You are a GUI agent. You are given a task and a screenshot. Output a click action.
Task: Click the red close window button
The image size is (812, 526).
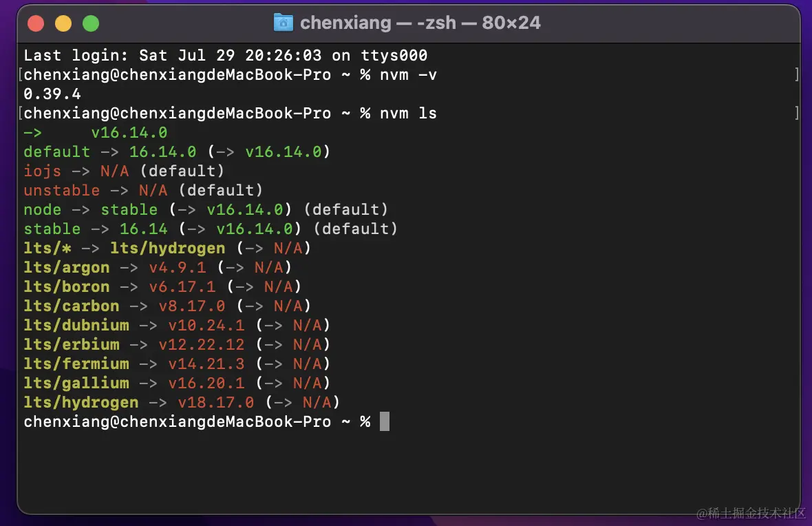36,23
